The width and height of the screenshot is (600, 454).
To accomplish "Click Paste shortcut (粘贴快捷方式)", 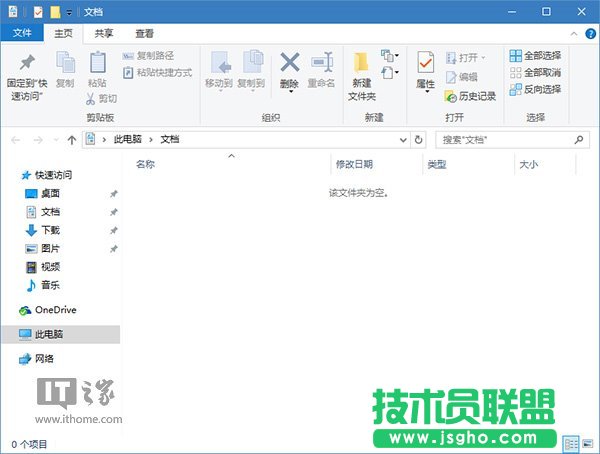I will [x=157, y=72].
